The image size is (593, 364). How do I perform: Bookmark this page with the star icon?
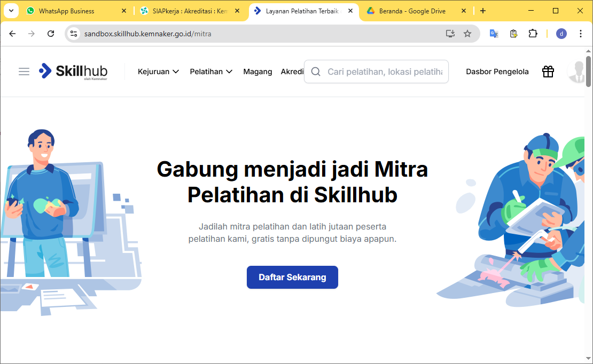click(467, 34)
